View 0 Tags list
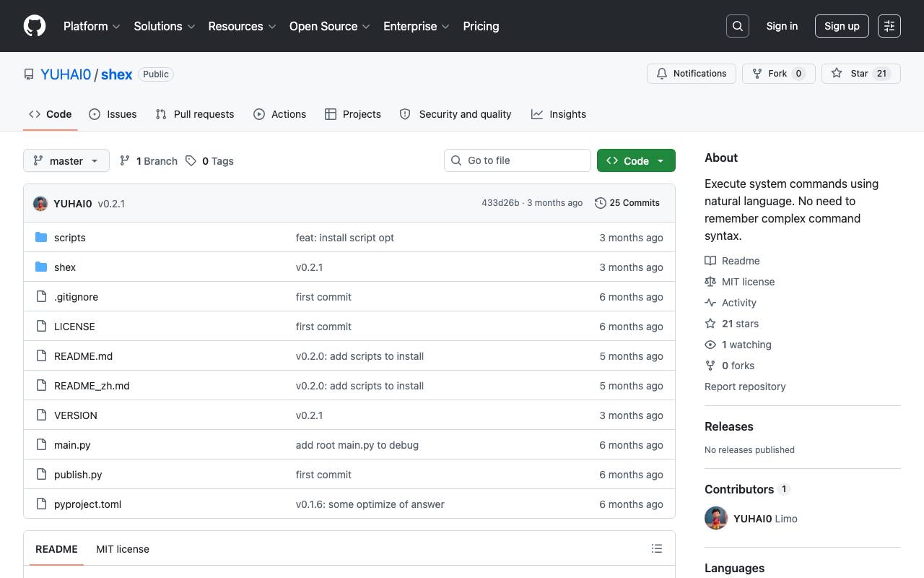This screenshot has height=578, width=924. (209, 160)
